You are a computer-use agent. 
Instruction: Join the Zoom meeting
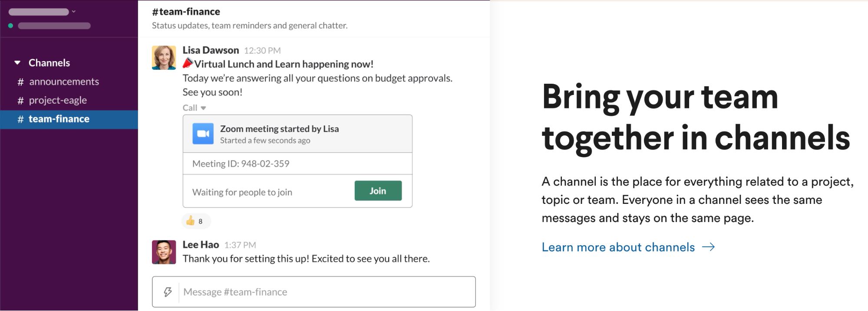pyautogui.click(x=378, y=191)
